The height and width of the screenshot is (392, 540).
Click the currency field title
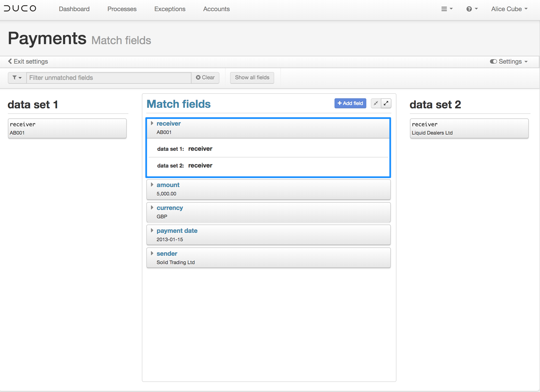(170, 208)
